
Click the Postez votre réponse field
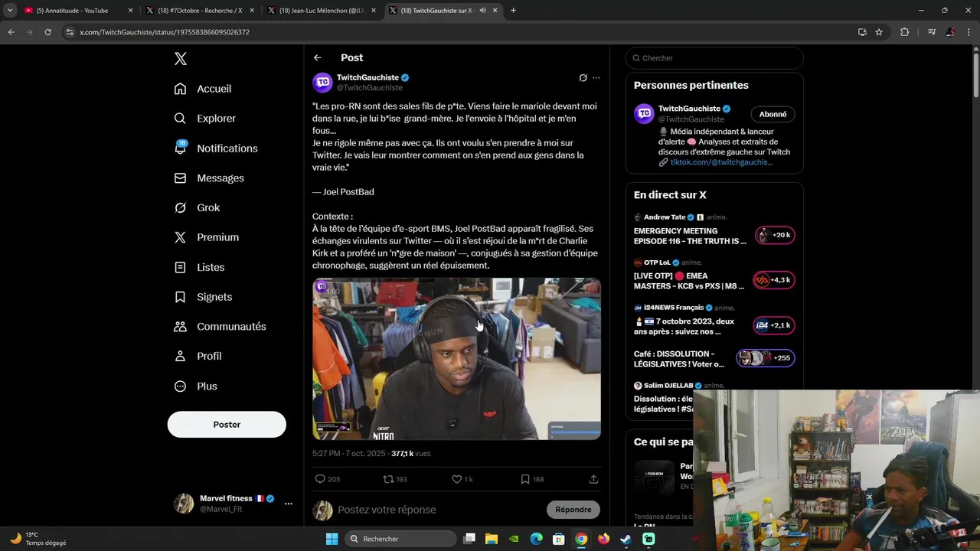click(439, 510)
